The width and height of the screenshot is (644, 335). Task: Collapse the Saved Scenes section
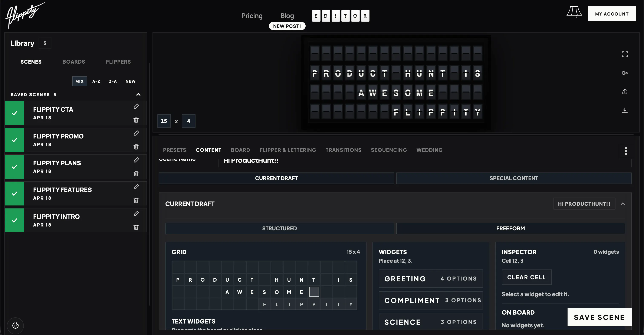tap(138, 94)
